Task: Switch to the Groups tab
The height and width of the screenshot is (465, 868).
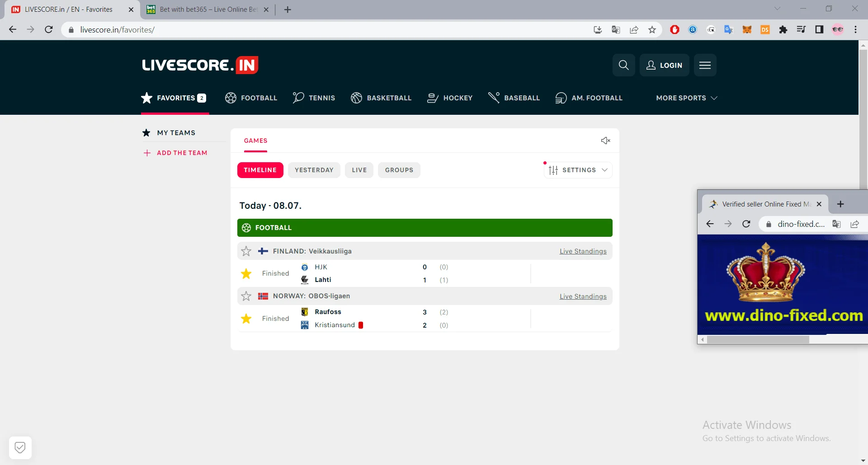Action: [399, 170]
